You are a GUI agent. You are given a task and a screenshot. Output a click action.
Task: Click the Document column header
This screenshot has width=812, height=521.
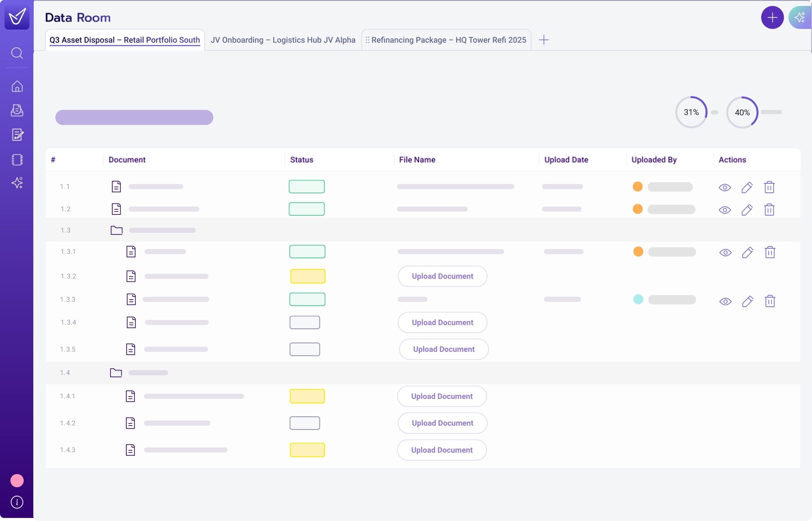click(x=127, y=160)
